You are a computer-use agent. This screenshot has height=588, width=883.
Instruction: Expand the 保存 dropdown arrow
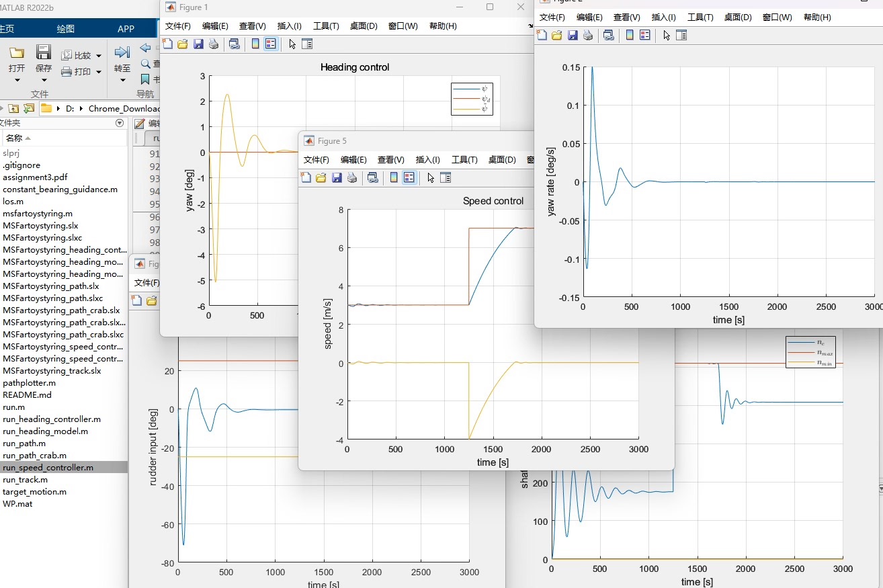pos(44,80)
